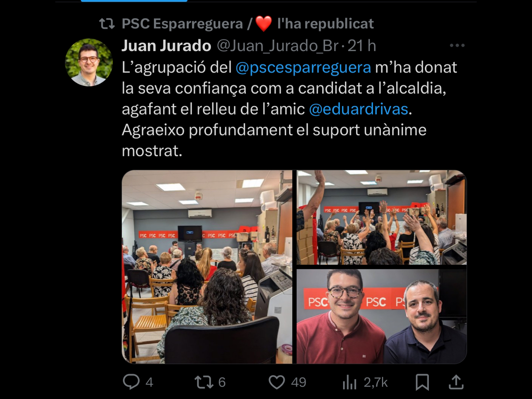
Task: Repost the tweet using retweet icon
Action: (x=204, y=382)
